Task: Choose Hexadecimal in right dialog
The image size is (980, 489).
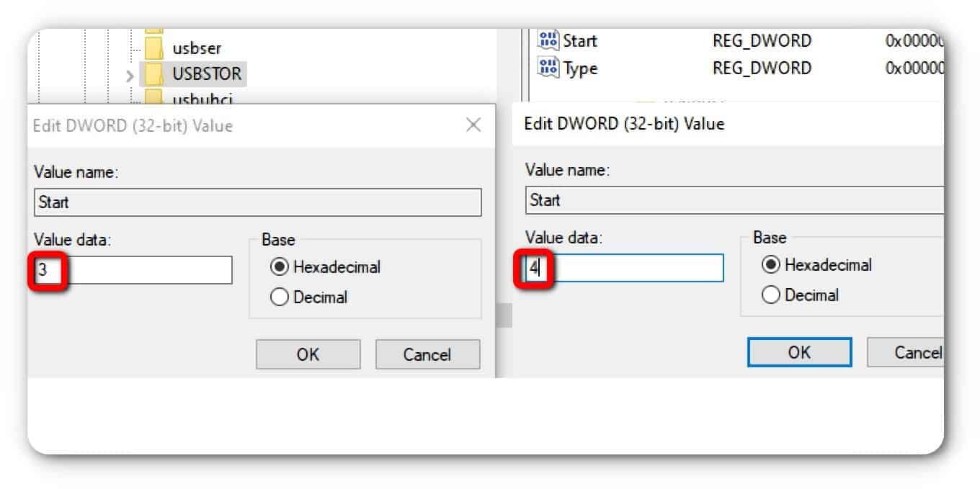Action: pyautogui.click(x=770, y=265)
